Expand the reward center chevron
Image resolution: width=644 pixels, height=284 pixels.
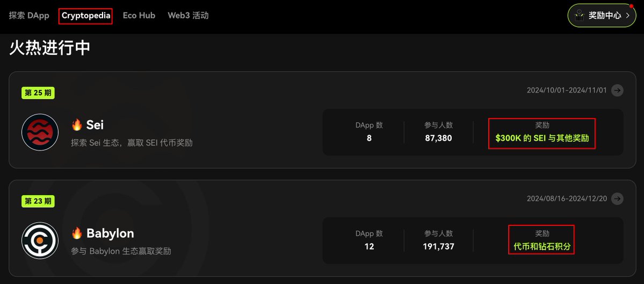pyautogui.click(x=627, y=16)
